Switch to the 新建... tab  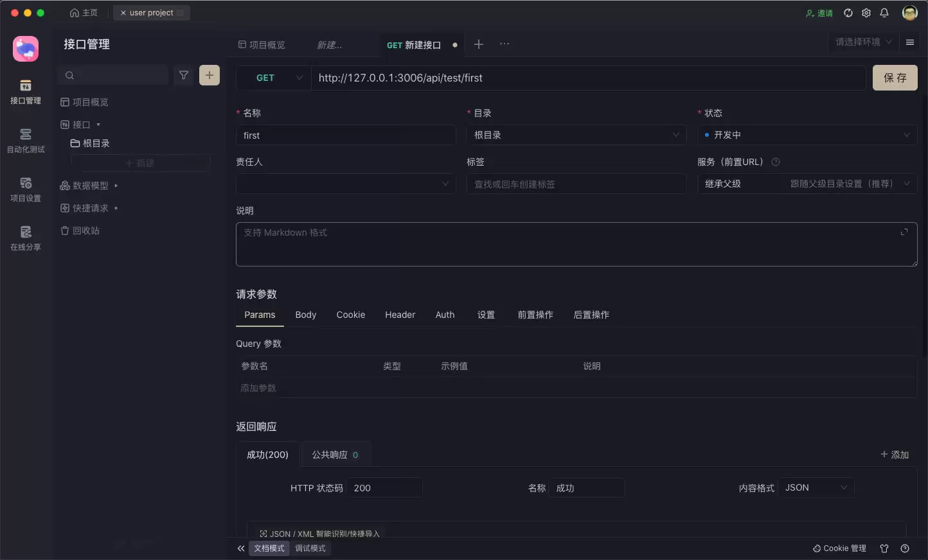point(330,45)
